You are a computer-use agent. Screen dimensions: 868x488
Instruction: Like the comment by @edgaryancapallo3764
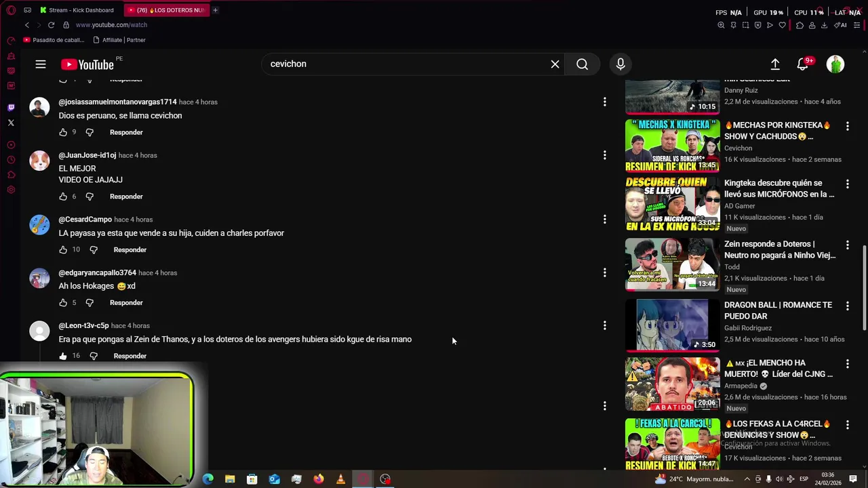pyautogui.click(x=63, y=303)
